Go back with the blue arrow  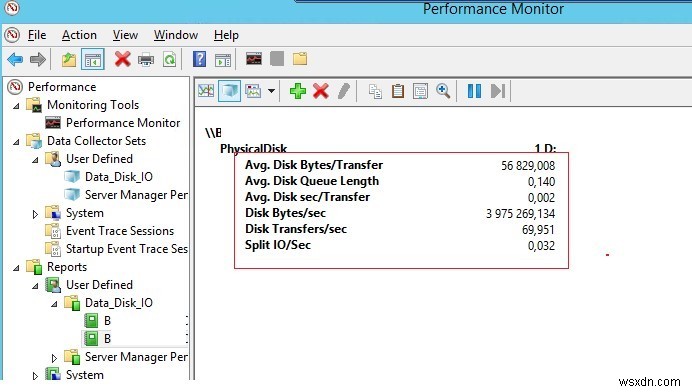(15, 59)
